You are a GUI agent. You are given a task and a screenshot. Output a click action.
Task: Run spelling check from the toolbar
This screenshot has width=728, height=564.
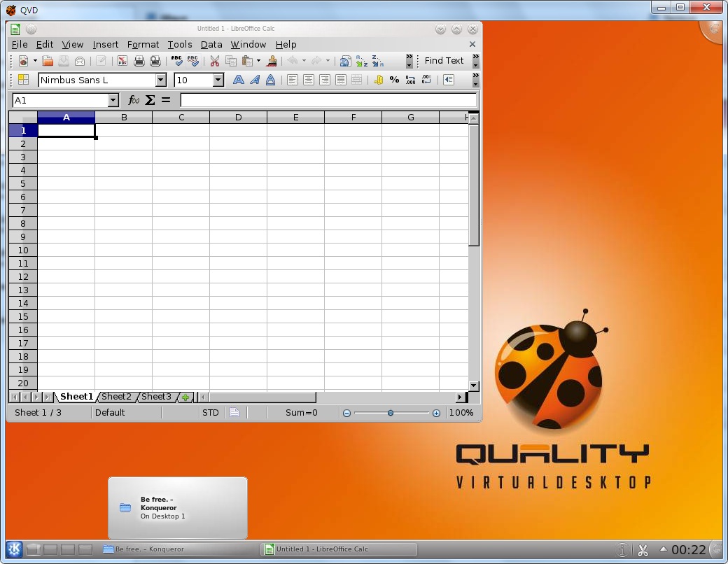tap(176, 61)
